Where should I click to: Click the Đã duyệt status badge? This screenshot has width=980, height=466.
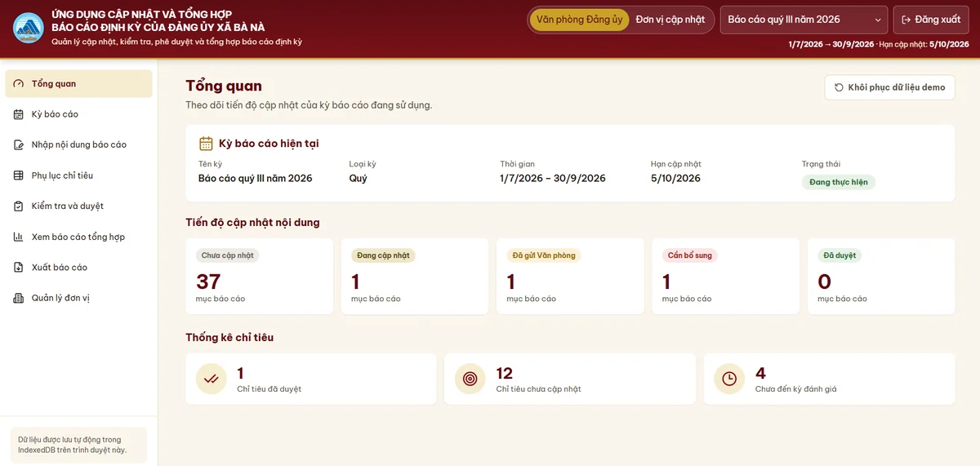[840, 255]
